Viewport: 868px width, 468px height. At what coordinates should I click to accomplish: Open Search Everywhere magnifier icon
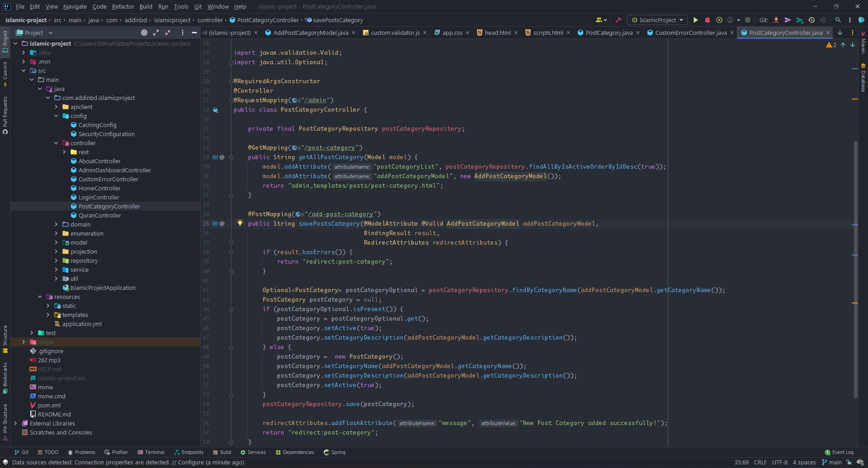point(838,20)
